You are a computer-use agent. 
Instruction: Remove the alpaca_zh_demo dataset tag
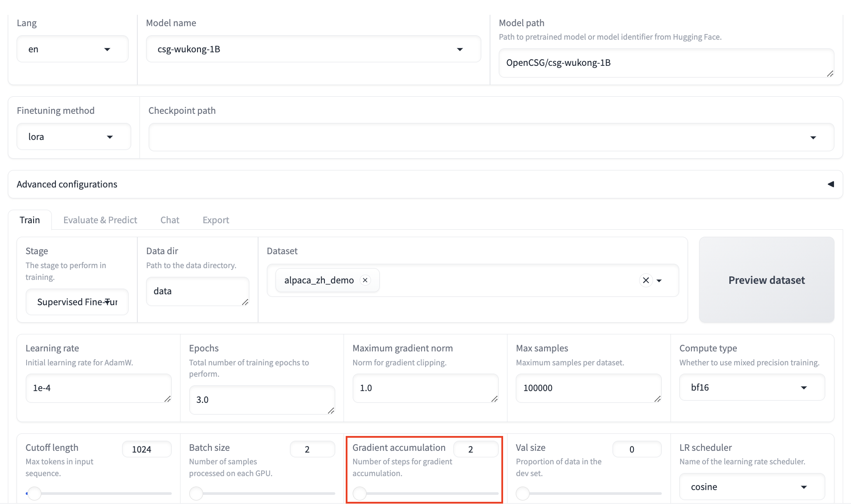tap(365, 280)
